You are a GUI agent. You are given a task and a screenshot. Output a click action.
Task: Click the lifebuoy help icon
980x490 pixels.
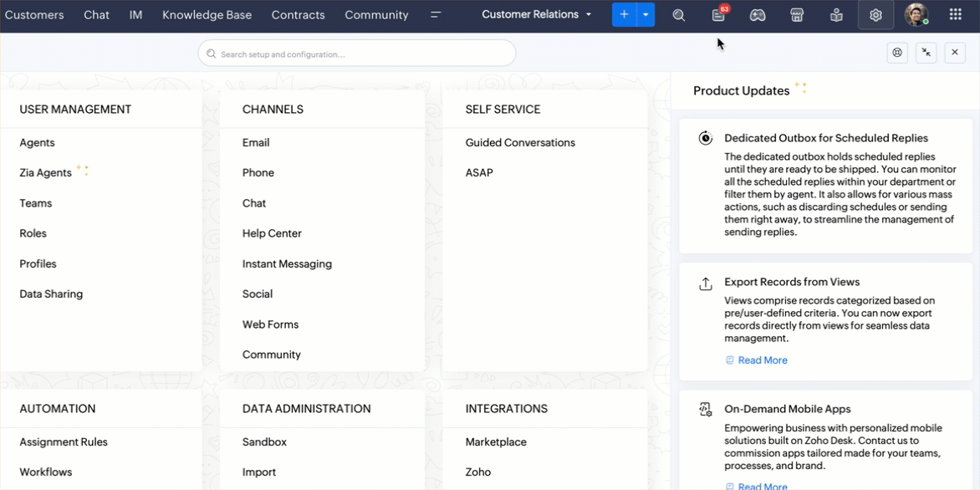click(897, 53)
